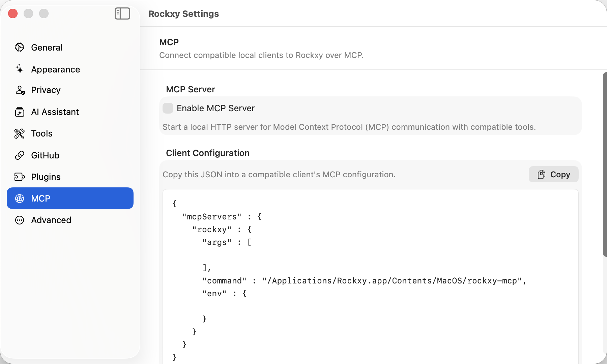
Task: Click the GitHub link icon
Action: tap(20, 155)
